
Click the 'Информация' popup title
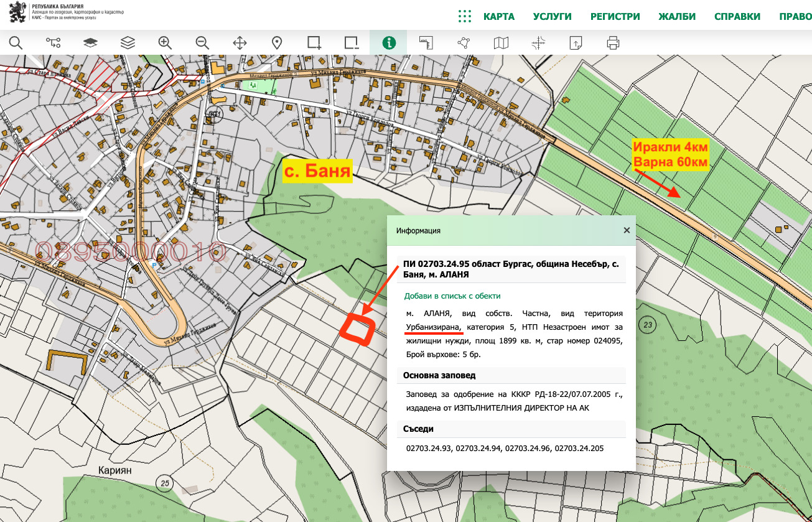tap(418, 230)
